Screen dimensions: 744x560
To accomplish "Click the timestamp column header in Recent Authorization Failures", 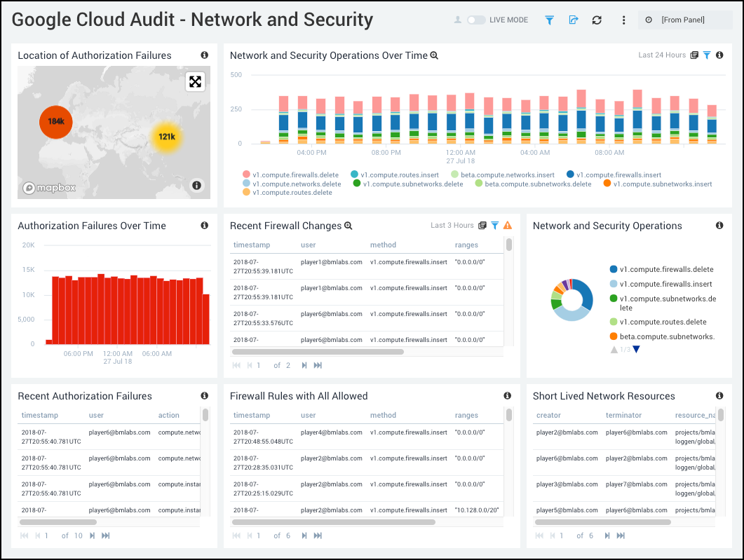I will [x=41, y=415].
